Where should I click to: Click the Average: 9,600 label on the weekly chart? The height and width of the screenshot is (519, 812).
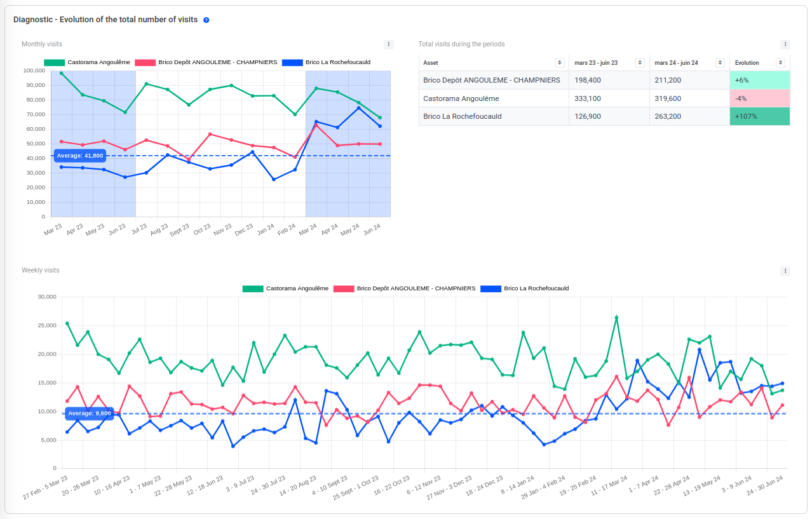coord(89,414)
